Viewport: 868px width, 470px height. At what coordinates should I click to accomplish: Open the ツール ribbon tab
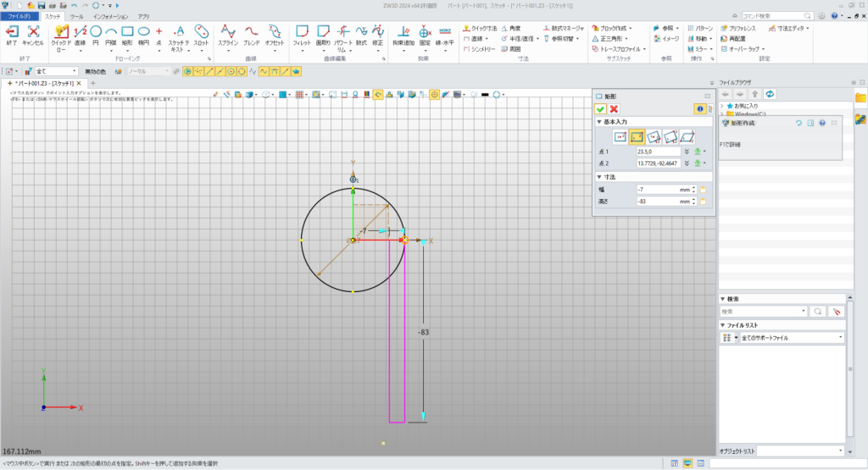(x=76, y=16)
